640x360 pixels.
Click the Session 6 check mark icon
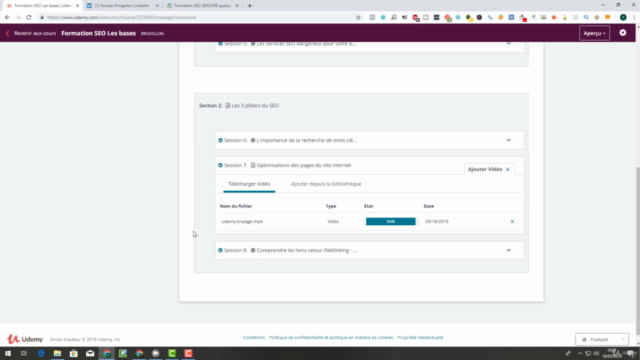pyautogui.click(x=220, y=140)
